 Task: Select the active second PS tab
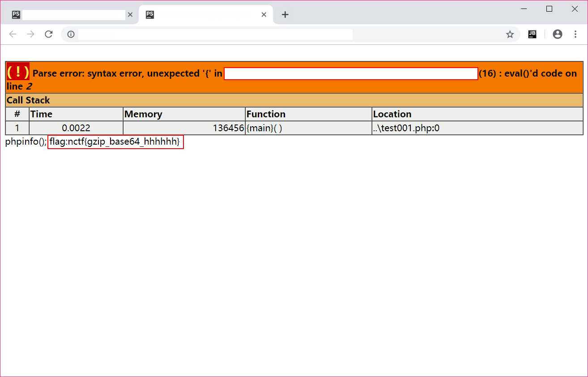[x=206, y=15]
